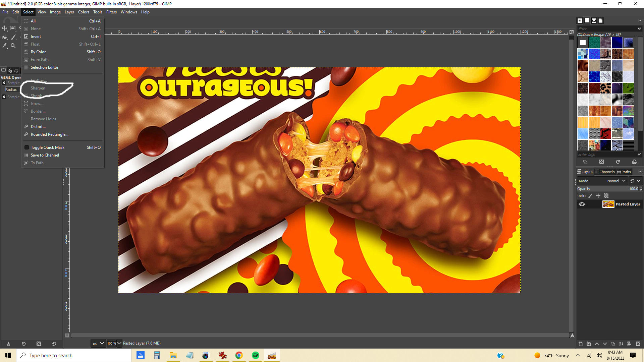This screenshot has width=644, height=362.
Task: Toggle first Sample checkbox in tool options
Action: (x=4, y=83)
